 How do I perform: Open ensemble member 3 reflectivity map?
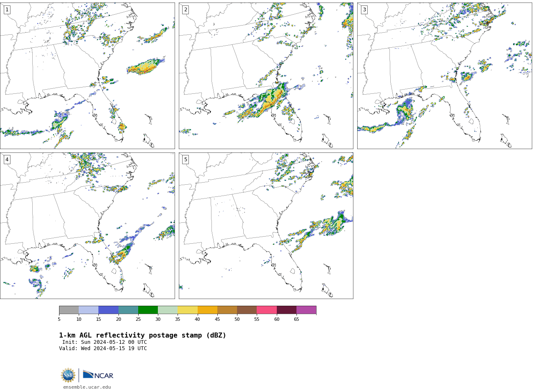pos(445,76)
